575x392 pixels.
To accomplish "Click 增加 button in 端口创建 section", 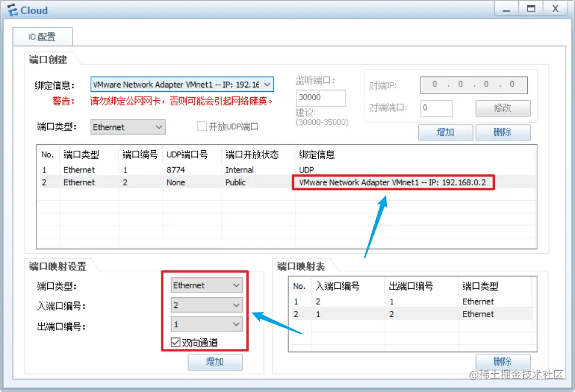I will [x=445, y=132].
